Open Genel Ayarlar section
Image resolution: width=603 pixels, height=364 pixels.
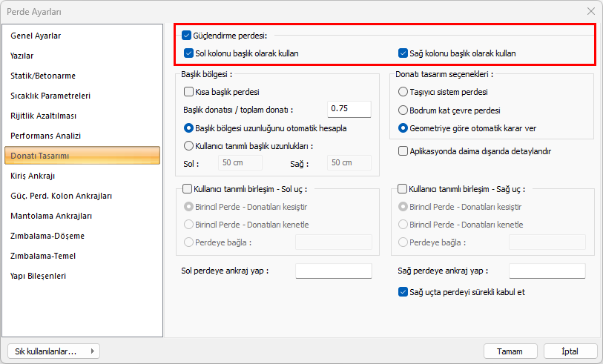[36, 36]
